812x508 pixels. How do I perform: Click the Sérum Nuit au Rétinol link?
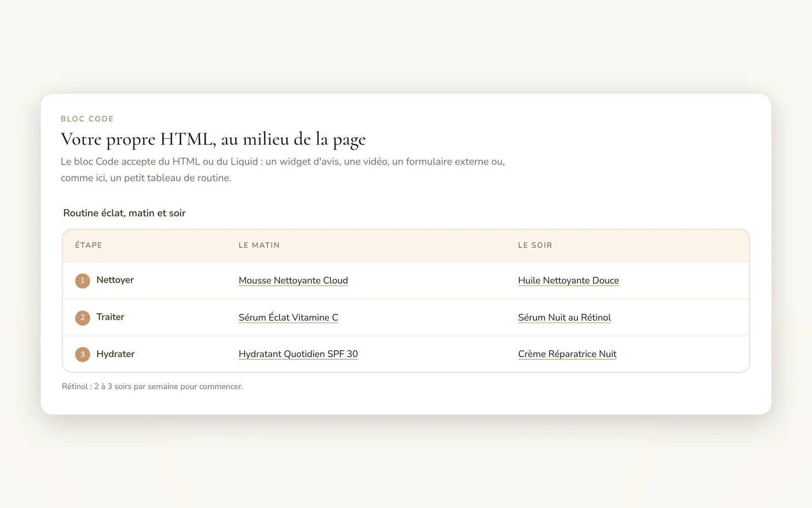click(x=564, y=317)
